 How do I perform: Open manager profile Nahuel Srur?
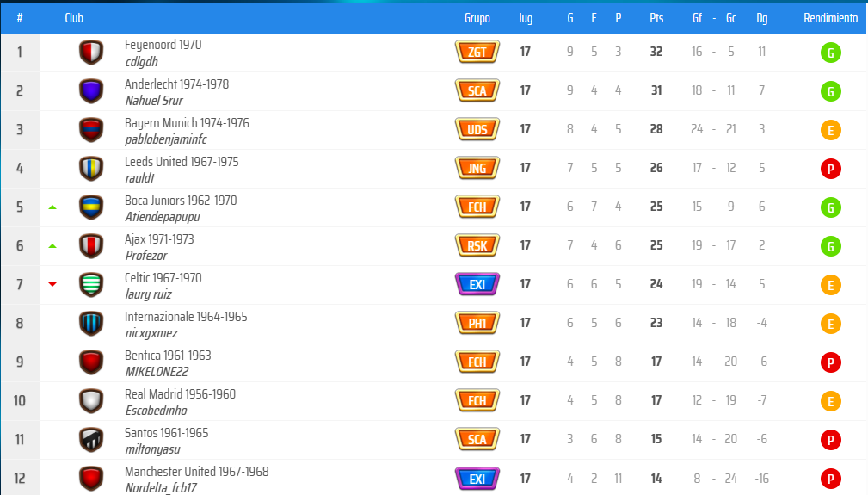click(x=153, y=101)
